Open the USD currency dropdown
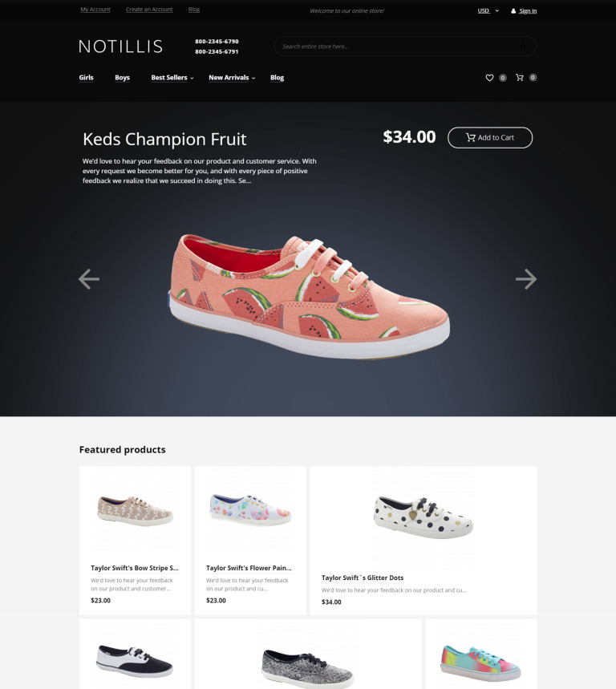Screen dimensions: 616x689 click(488, 11)
